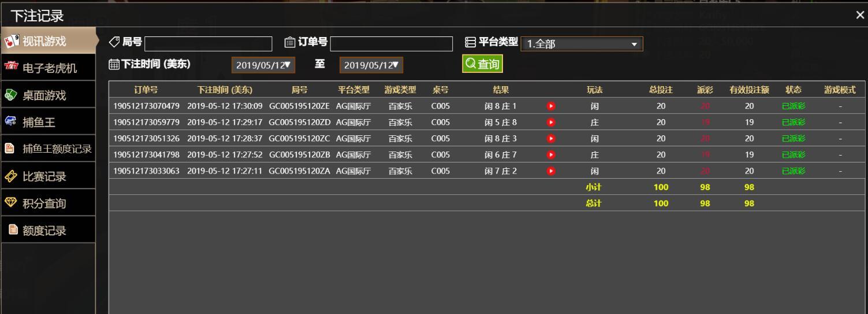Open the start date picker
Screen dimensions: 868x314
[263, 65]
